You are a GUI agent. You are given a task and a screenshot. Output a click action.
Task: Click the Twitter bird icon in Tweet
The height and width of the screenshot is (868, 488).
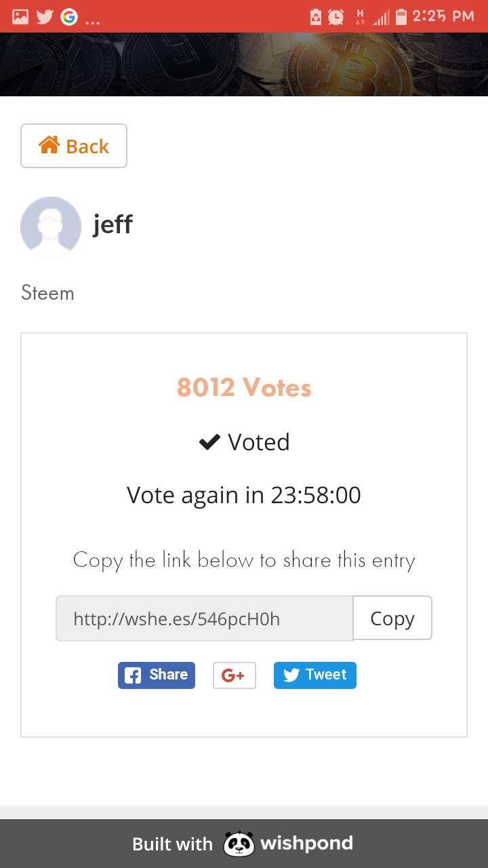coord(291,675)
